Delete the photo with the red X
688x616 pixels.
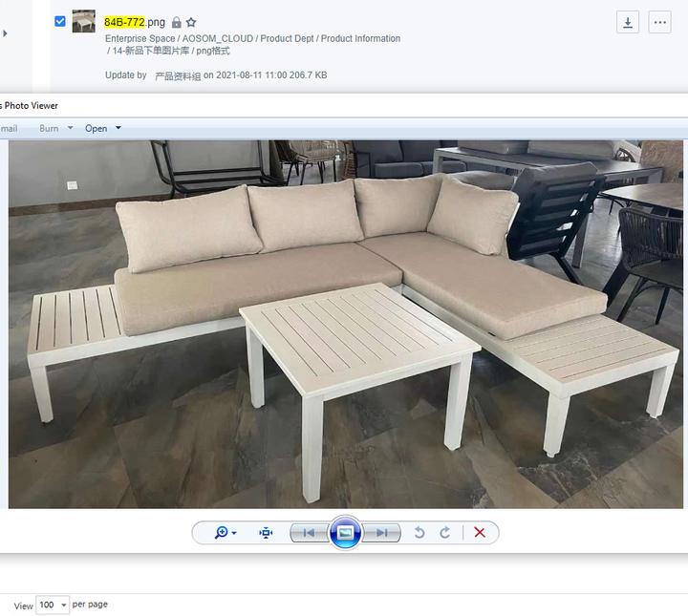point(480,533)
